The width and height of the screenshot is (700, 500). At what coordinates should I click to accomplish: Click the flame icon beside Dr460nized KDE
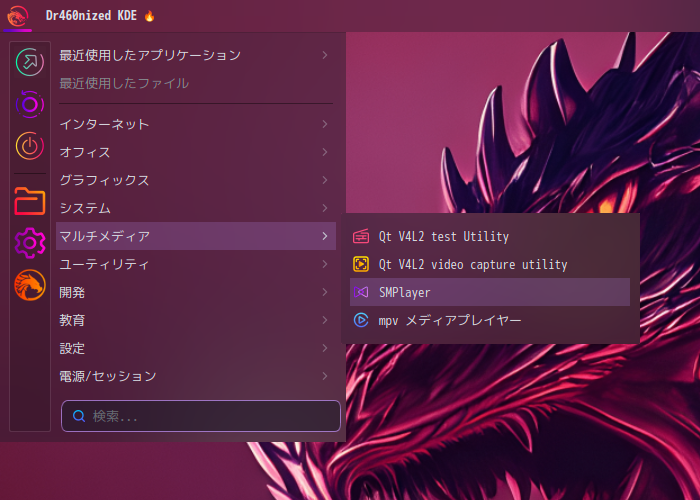click(150, 16)
